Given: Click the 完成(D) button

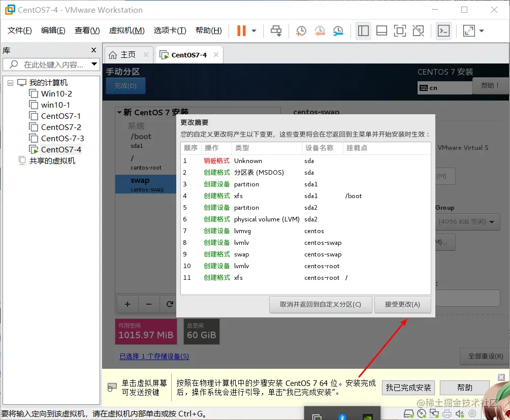Looking at the screenshot, I should coord(125,86).
